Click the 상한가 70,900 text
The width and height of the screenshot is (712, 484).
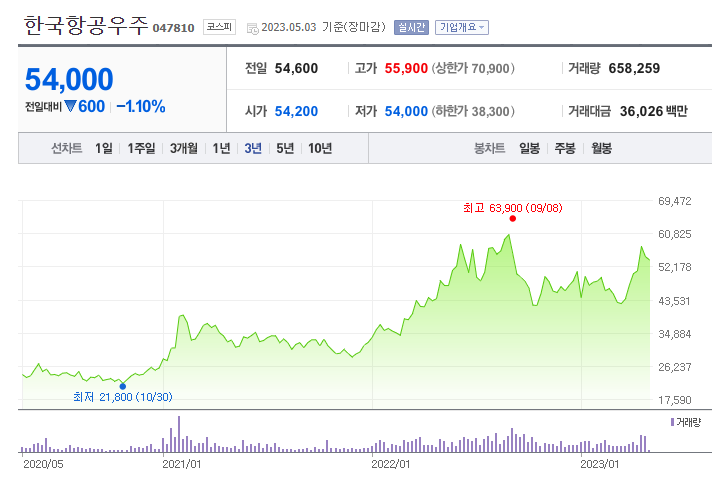tap(473, 69)
